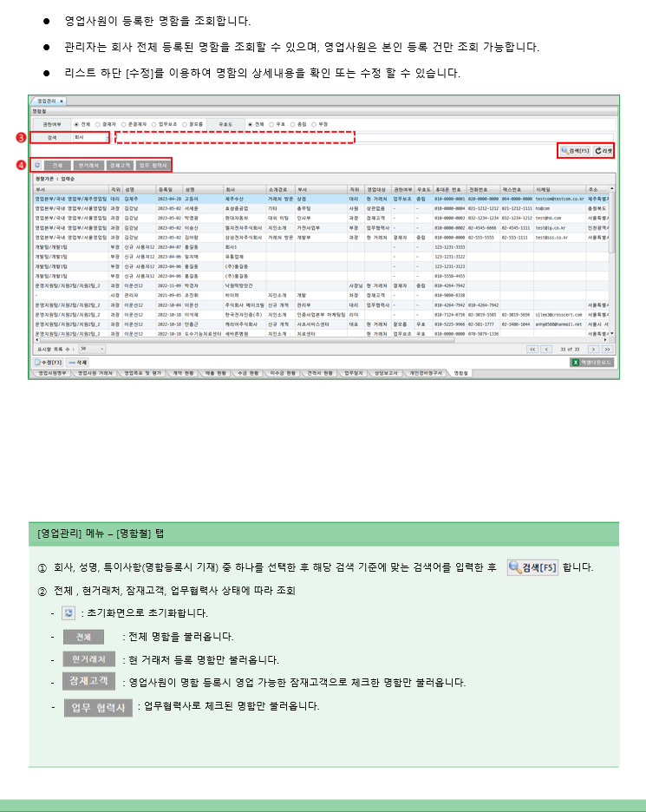Close the 영업관리 tab with its x

[61, 101]
